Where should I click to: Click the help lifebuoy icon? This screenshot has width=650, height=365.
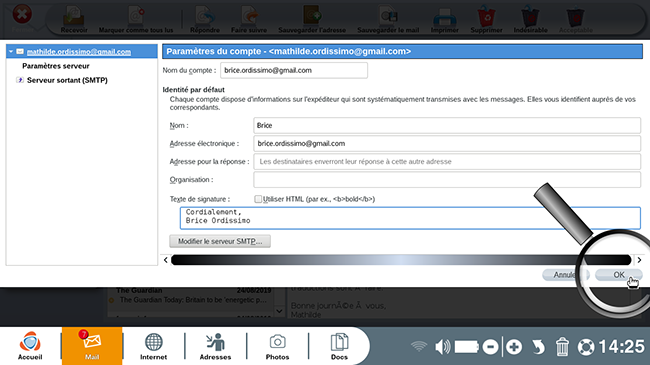586,347
